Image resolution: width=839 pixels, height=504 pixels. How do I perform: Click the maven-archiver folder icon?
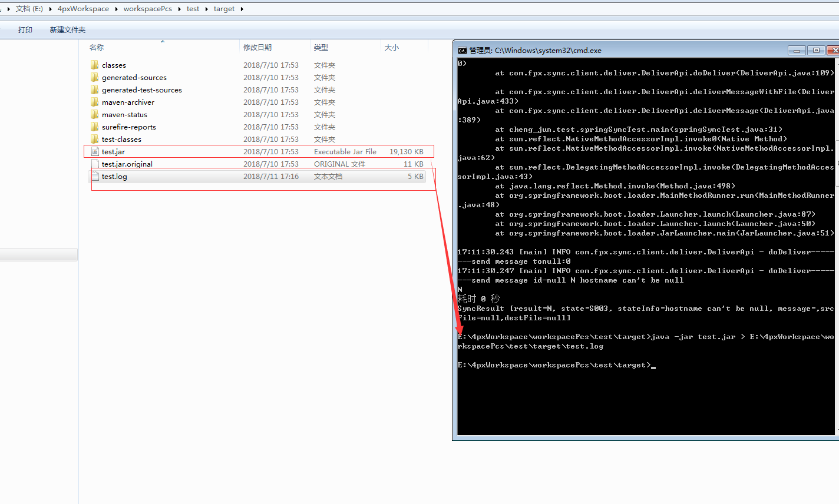tap(94, 102)
